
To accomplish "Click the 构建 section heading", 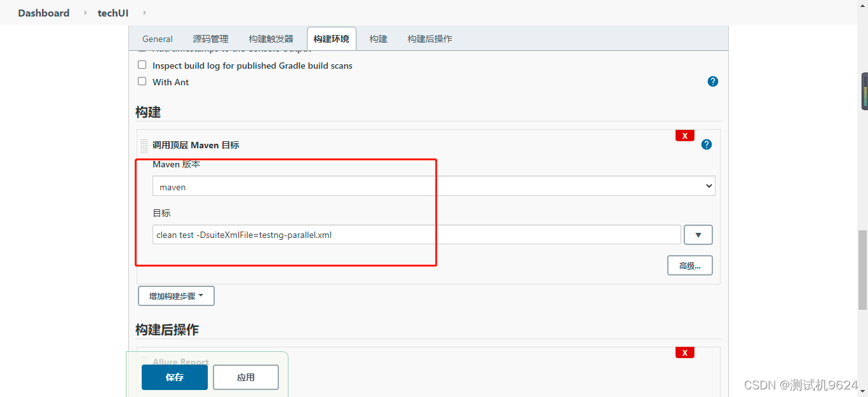I will click(x=148, y=112).
